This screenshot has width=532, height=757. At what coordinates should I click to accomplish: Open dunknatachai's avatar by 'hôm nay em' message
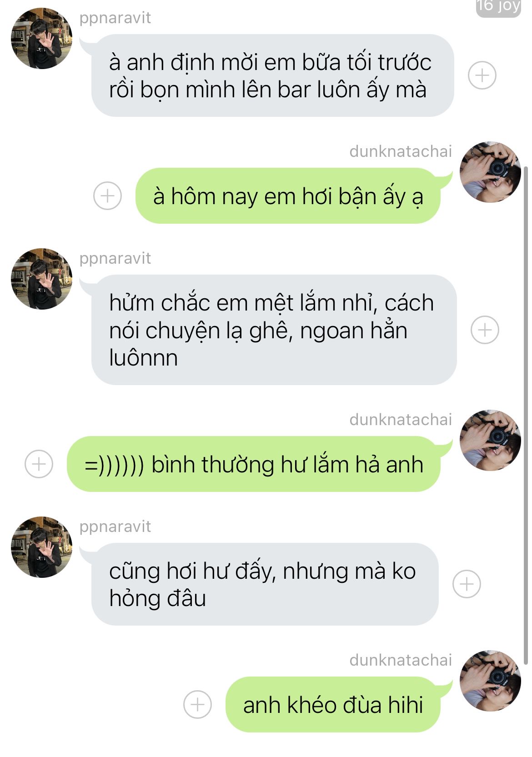point(491,172)
